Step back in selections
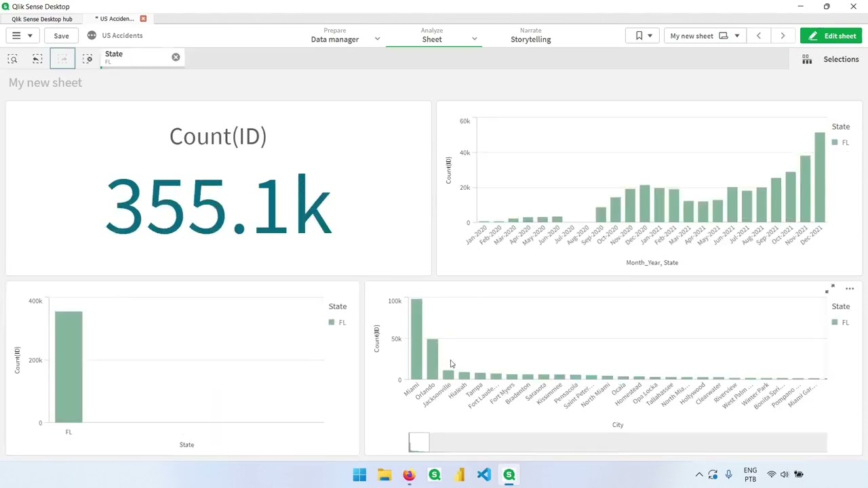The image size is (868, 488). 37,59
